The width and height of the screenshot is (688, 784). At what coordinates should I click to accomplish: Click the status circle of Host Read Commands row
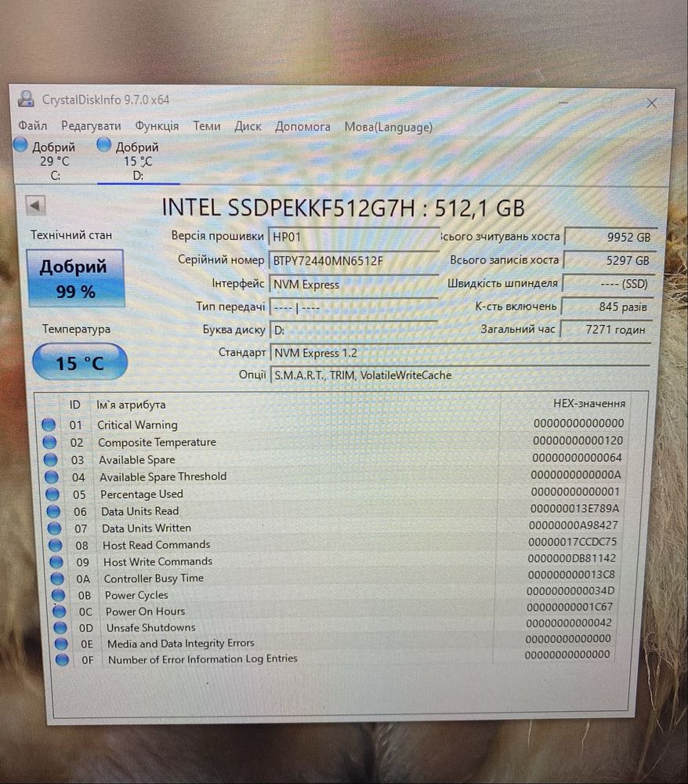tap(56, 545)
